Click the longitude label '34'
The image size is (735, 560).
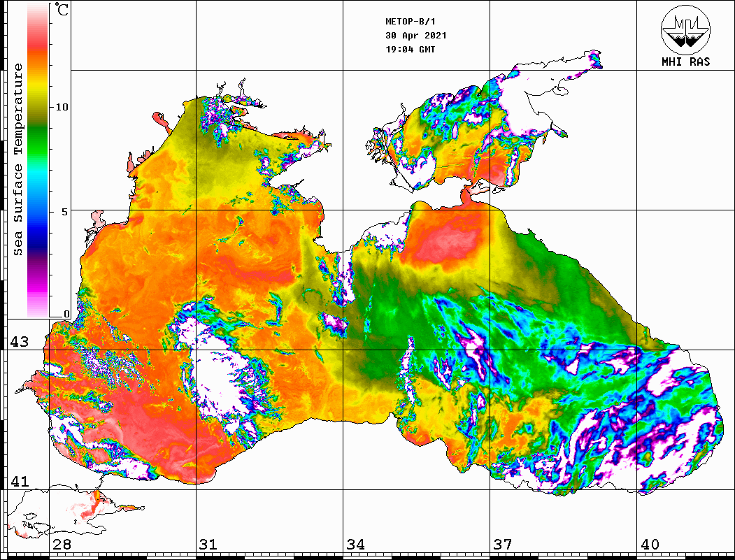(x=356, y=545)
